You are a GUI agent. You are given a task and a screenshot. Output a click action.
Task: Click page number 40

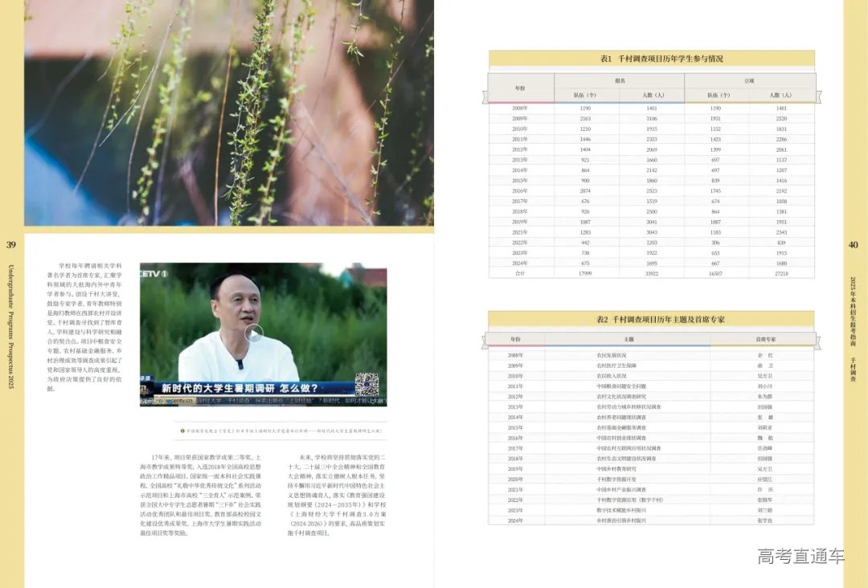pos(854,245)
